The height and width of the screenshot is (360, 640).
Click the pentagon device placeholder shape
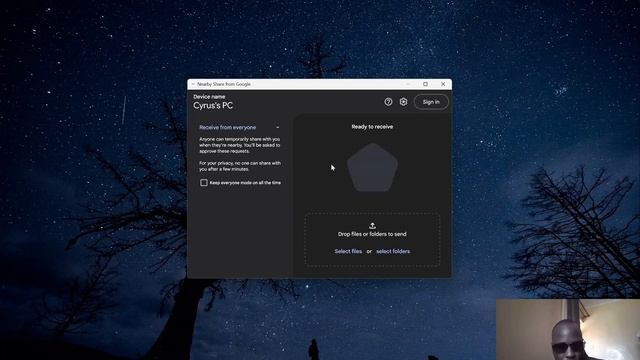point(372,167)
